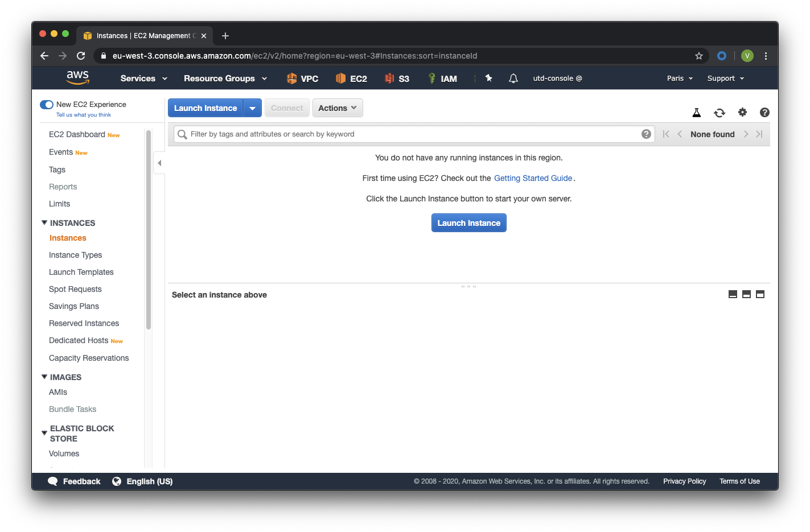Collapse the left navigation sidebar
This screenshot has height=532, width=810.
coord(159,163)
